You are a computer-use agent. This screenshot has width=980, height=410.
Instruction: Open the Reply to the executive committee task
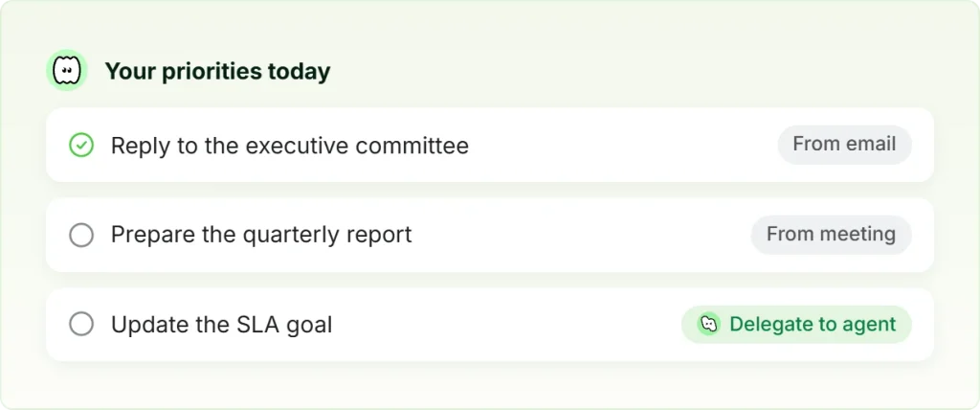[x=290, y=146]
